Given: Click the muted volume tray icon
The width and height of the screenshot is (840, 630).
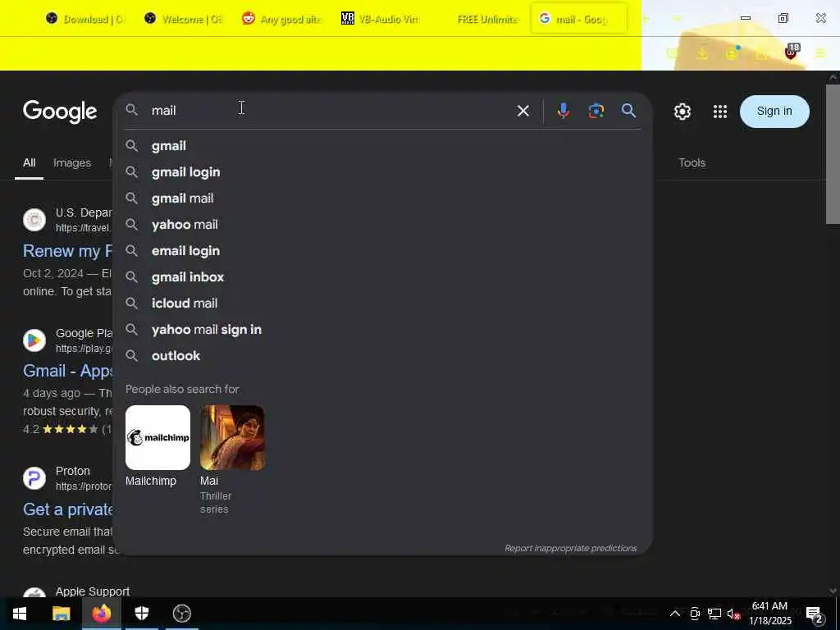Looking at the screenshot, I should 733,614.
